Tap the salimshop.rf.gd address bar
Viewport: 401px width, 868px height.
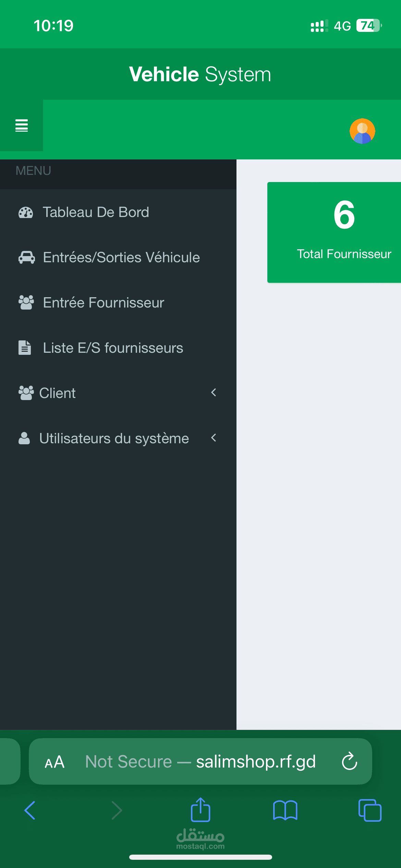[x=200, y=761]
